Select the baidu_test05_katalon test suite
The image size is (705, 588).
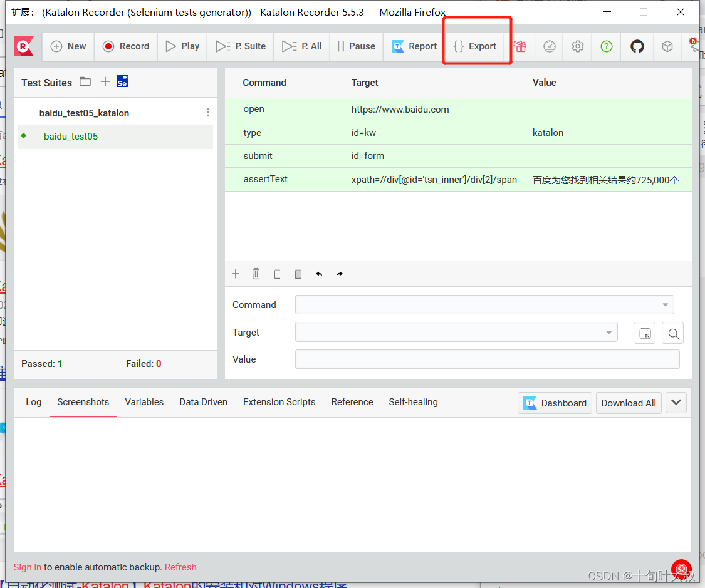[84, 113]
